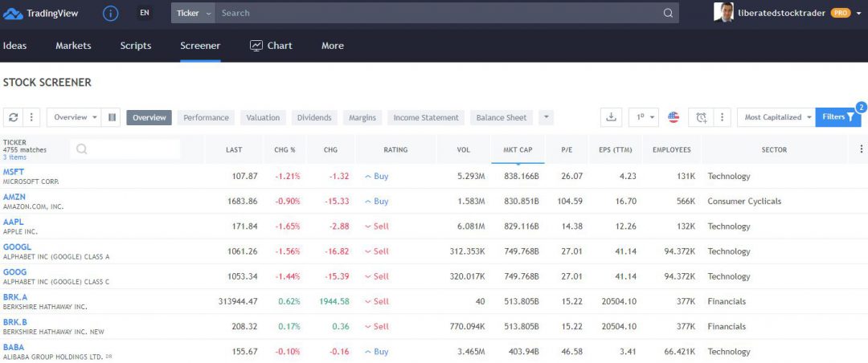This screenshot has width=868, height=363.
Task: Open the column setup icon
Action: [x=112, y=117]
